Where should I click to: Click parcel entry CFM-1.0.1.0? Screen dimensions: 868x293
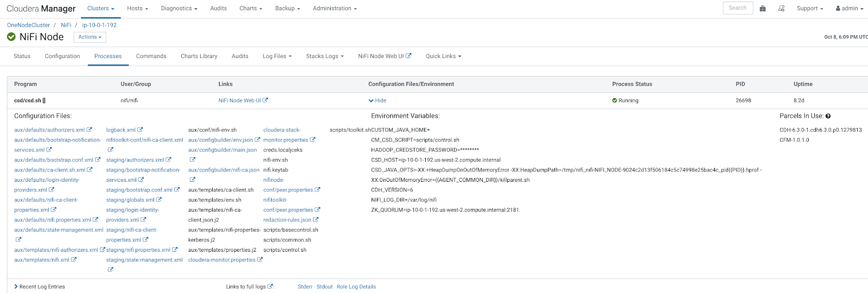coord(794,140)
